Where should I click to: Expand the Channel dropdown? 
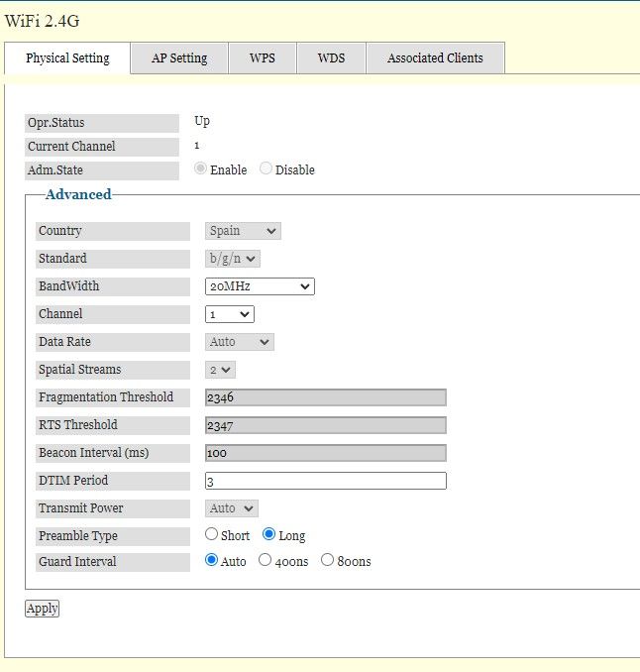click(230, 314)
